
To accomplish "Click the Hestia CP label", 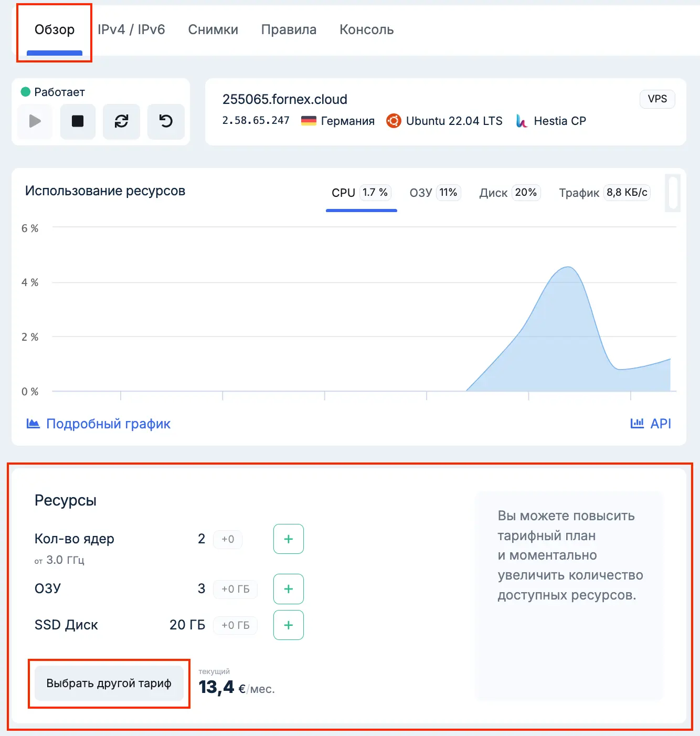I will pyautogui.click(x=560, y=121).
